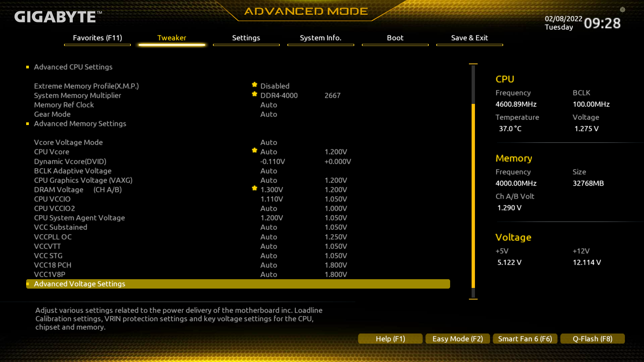The height and width of the screenshot is (362, 644).
Task: Click favorite star beside Extreme Memory Profile
Action: [x=255, y=85]
